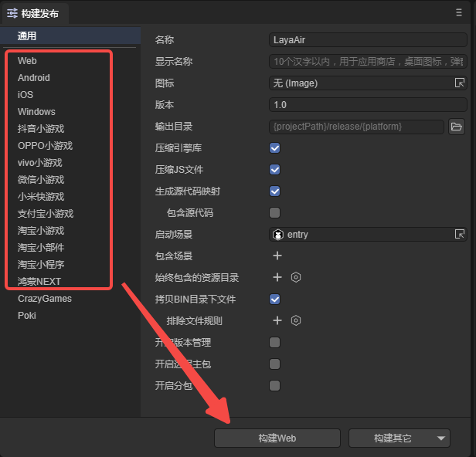Open settings hexagon icon for 始终包含的资源目录
Screen dimensions: 476x457
(x=296, y=277)
